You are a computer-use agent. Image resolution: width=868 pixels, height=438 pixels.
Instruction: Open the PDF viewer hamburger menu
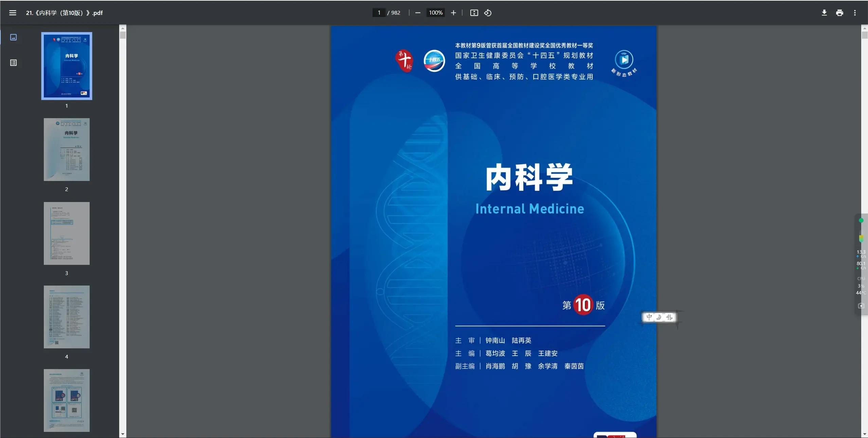[13, 13]
